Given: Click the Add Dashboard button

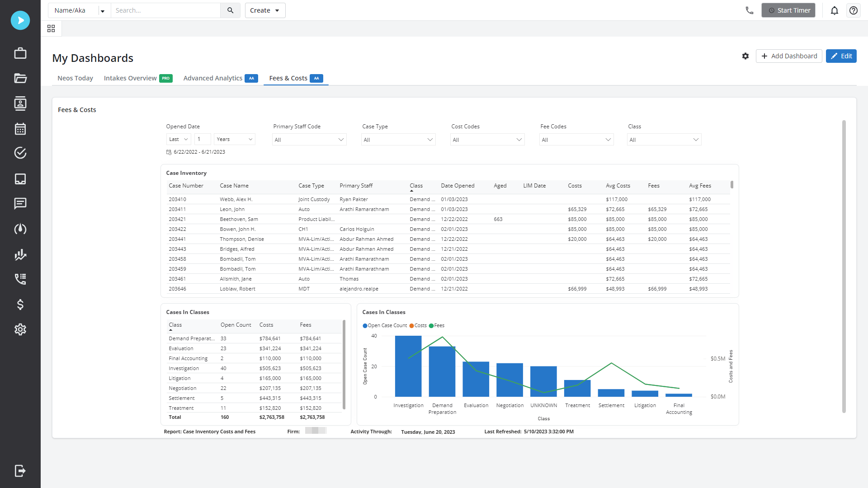Looking at the screenshot, I should [x=789, y=56].
